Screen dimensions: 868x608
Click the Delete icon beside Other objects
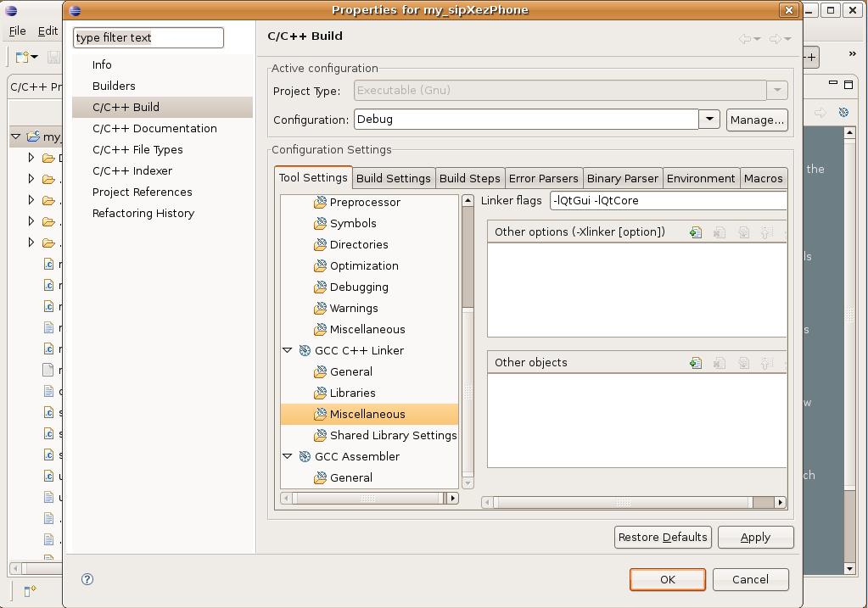tap(720, 363)
